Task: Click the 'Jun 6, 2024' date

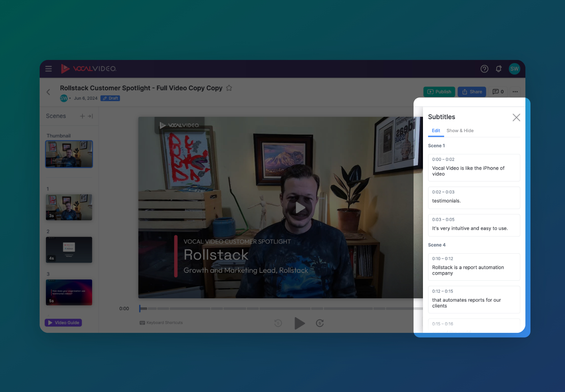Action: click(86, 98)
